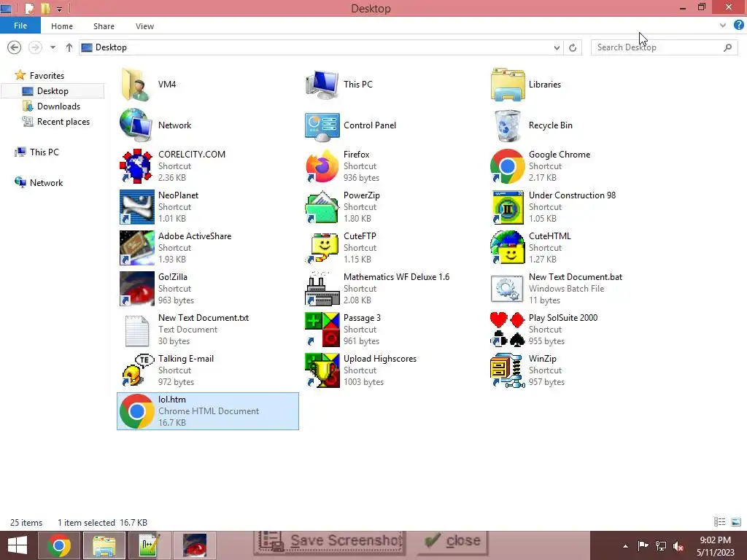Open the View ribbon tab
Viewport: 747px width, 560px height.
(x=144, y=26)
